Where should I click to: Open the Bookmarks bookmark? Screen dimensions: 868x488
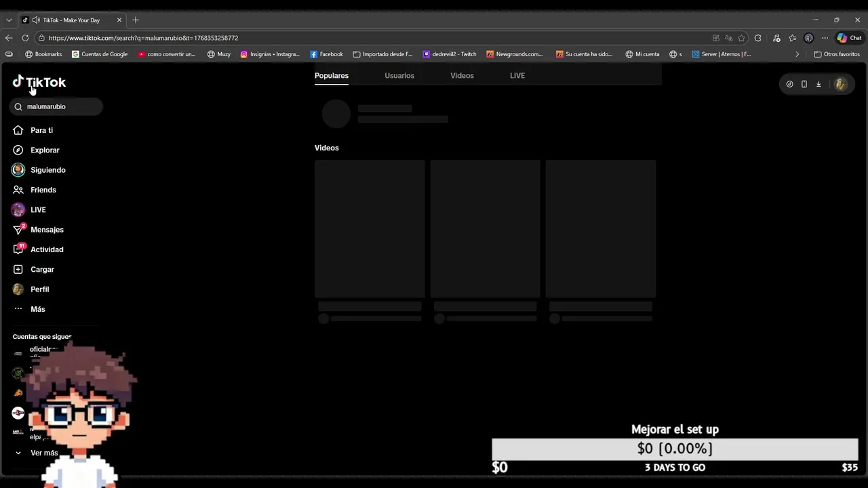[x=43, y=54]
